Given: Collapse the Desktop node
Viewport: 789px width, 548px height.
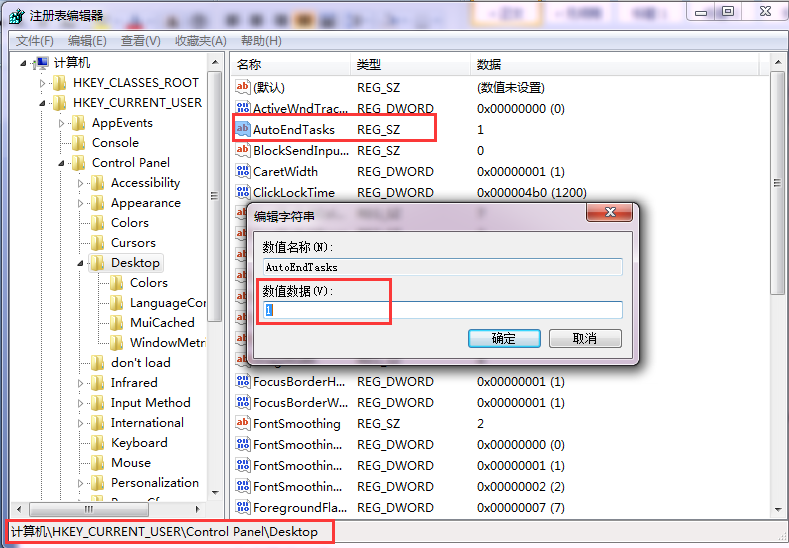Looking at the screenshot, I should [x=81, y=263].
